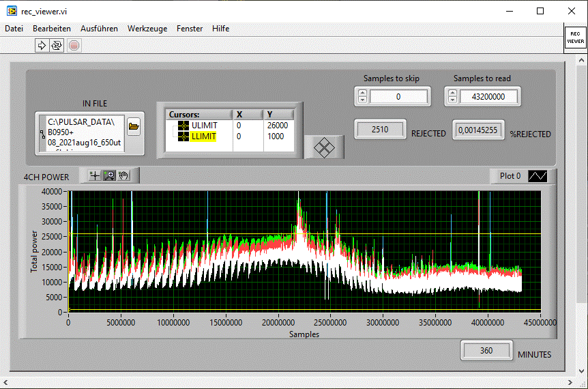Open the Werkzeuge menu
The height and width of the screenshot is (389, 588).
(147, 29)
